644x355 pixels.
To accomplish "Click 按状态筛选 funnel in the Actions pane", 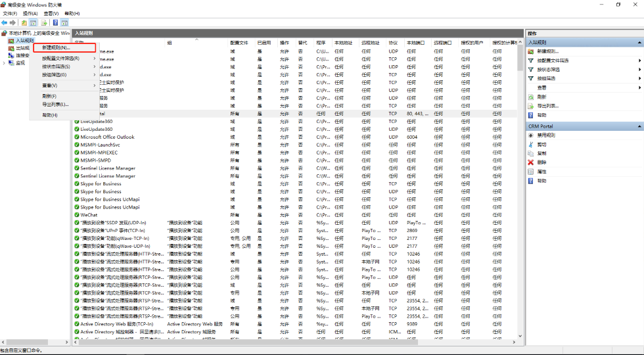I will (531, 70).
